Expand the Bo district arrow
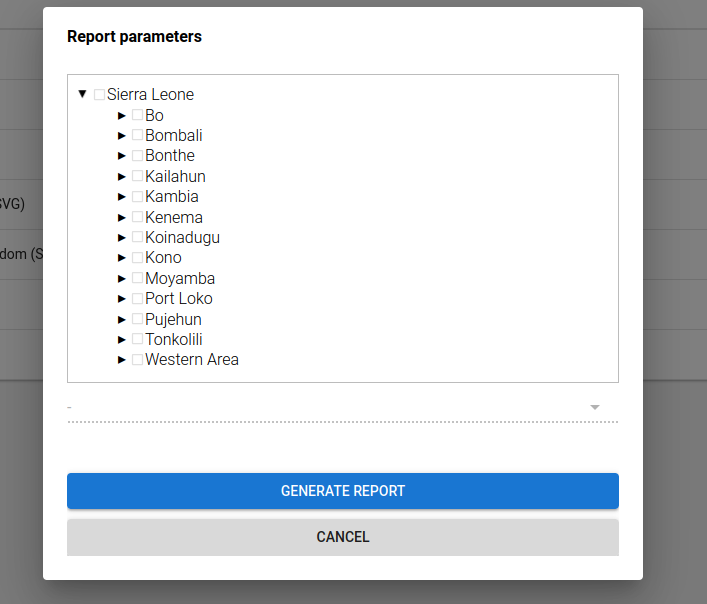The image size is (707, 604). coord(121,115)
